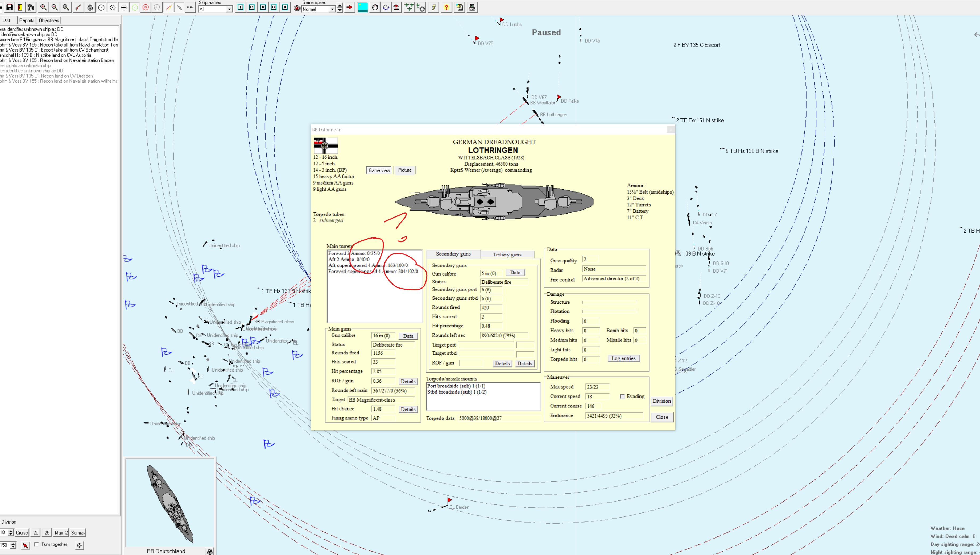Click the rifle/gun toolbar icon
The image size is (980, 555).
pos(78,7)
